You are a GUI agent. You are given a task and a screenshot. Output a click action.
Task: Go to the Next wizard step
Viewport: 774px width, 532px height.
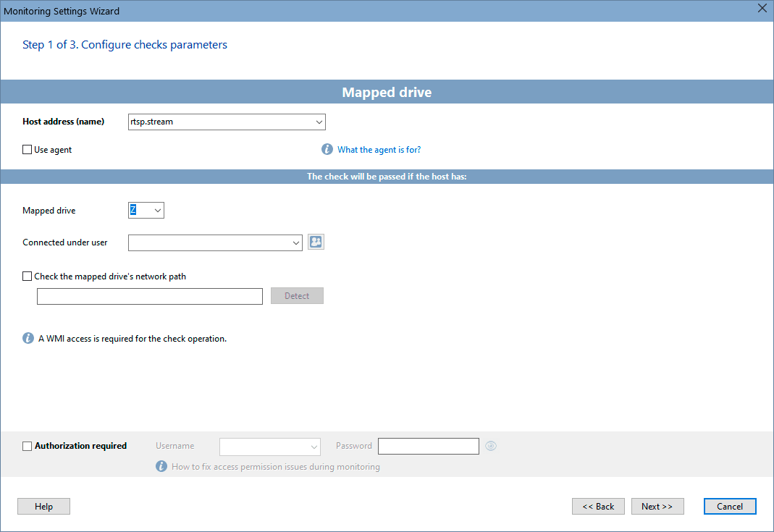coord(657,507)
